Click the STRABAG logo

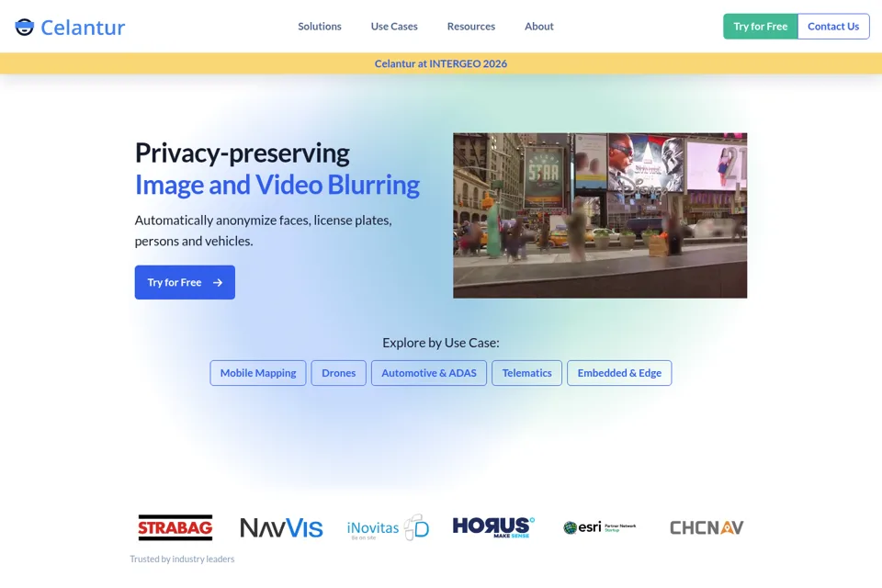tap(175, 527)
